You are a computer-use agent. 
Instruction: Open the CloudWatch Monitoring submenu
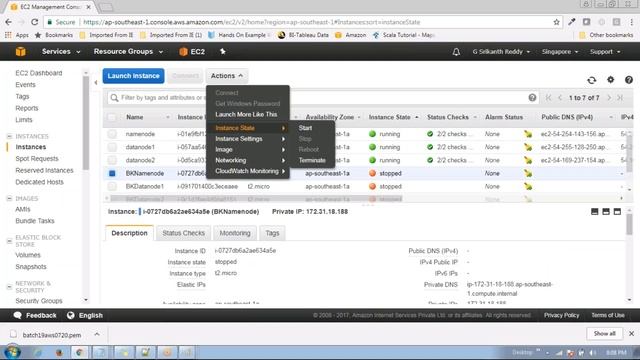248,171
